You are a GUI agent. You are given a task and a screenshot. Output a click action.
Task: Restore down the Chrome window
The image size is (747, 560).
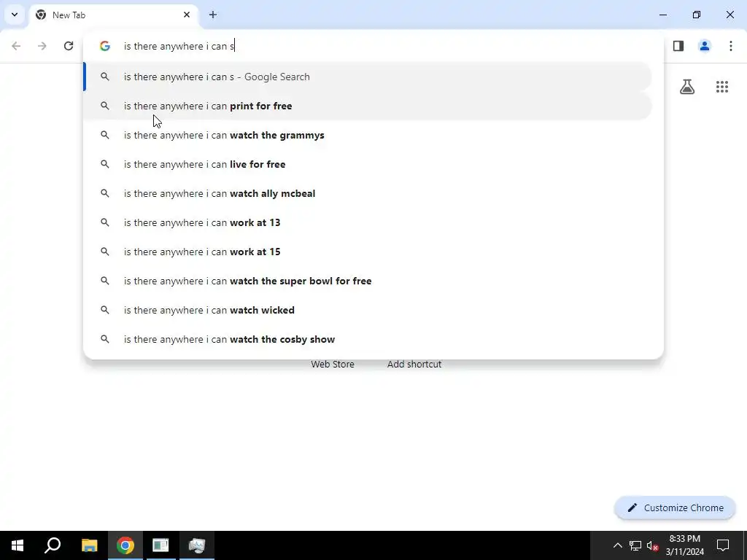pos(697,15)
